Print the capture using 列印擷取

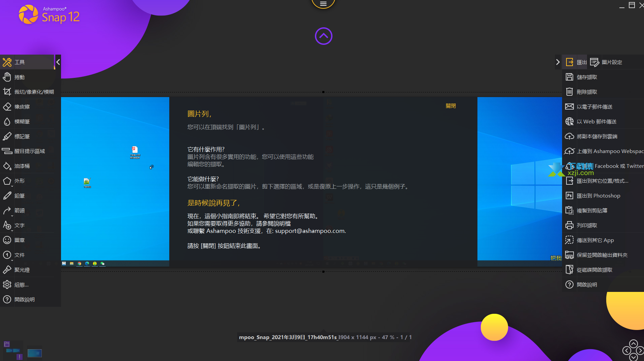603,225
